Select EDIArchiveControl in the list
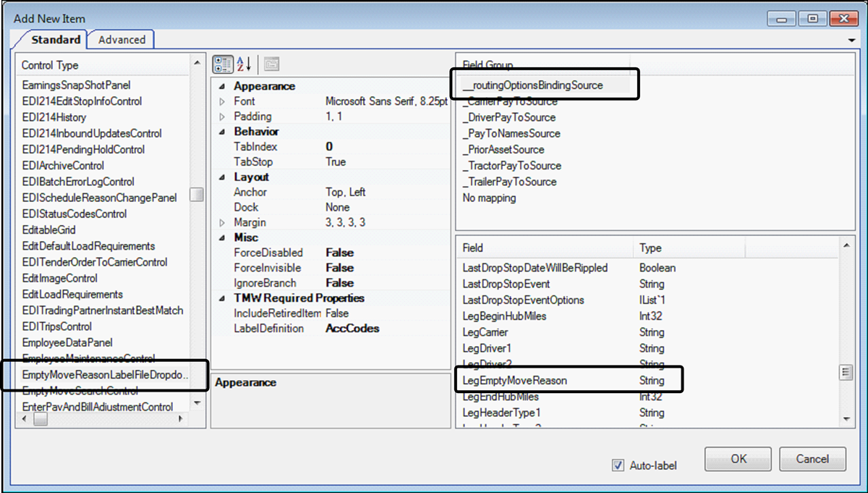The height and width of the screenshot is (493, 868). [x=63, y=166]
